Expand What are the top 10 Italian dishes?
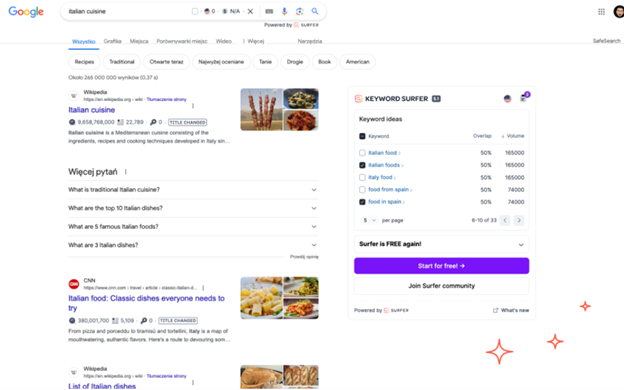This screenshot has width=624, height=390. pos(193,208)
